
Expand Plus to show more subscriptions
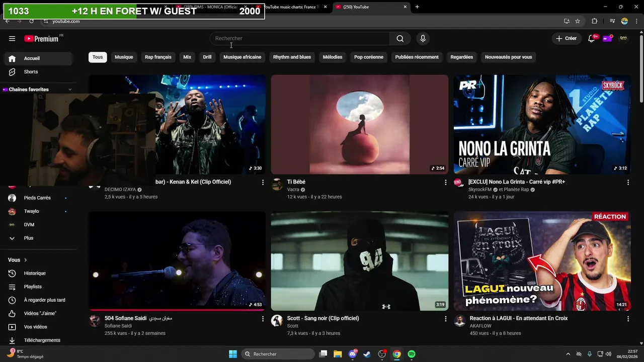38,238
